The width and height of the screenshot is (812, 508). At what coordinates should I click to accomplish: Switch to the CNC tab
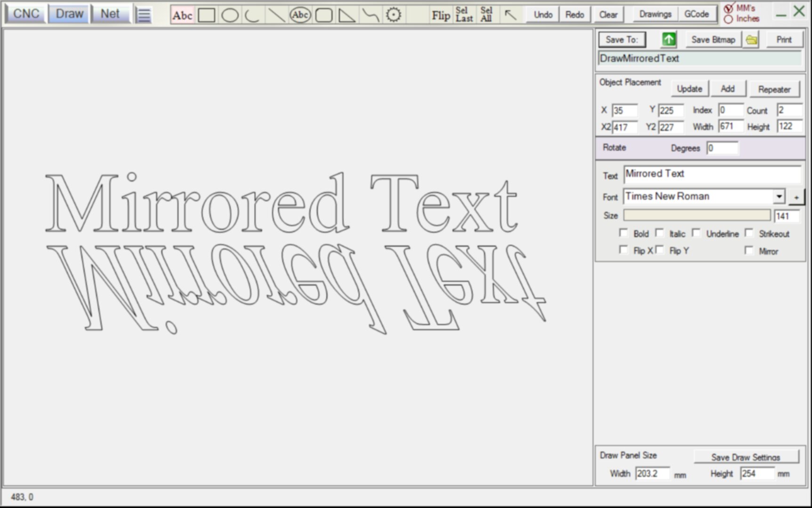(x=26, y=14)
